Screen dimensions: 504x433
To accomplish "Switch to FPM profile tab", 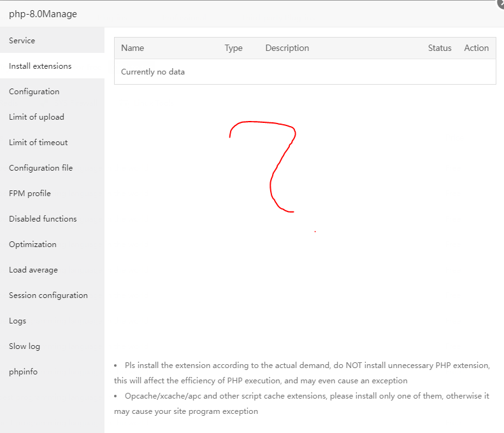I will click(30, 194).
